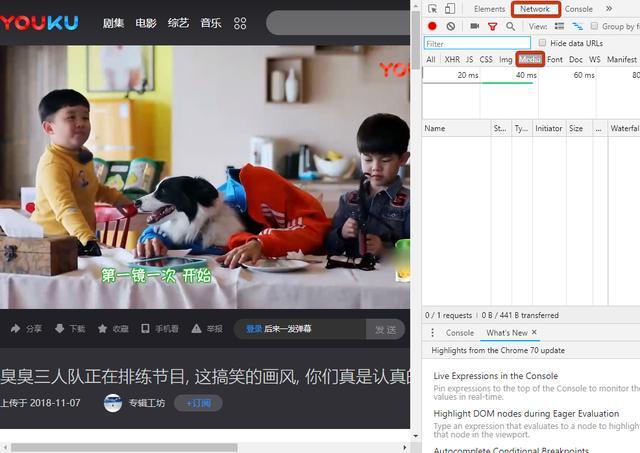Open the 剧集 category
The width and height of the screenshot is (640, 453).
pos(113,23)
